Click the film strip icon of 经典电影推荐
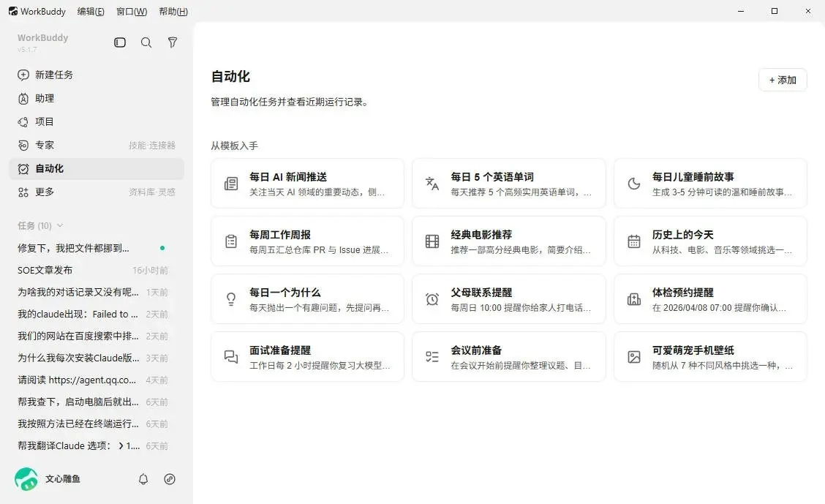 [x=432, y=241]
